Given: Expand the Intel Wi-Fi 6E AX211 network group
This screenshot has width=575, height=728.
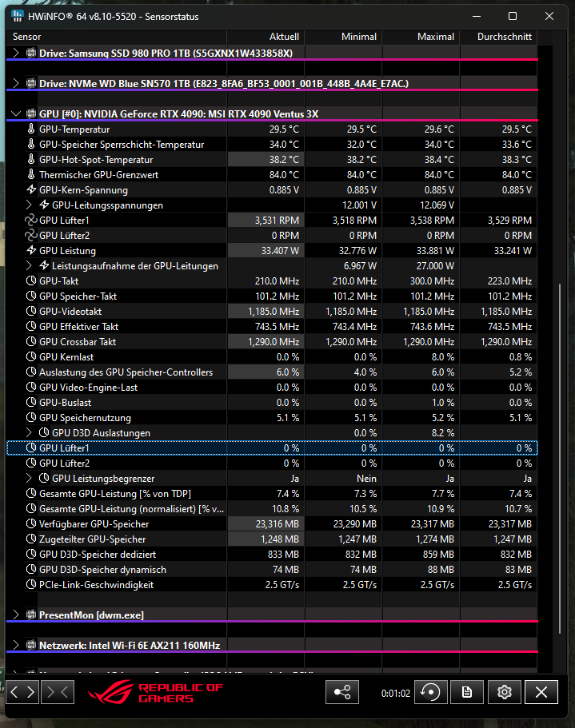Looking at the screenshot, I should (x=16, y=645).
